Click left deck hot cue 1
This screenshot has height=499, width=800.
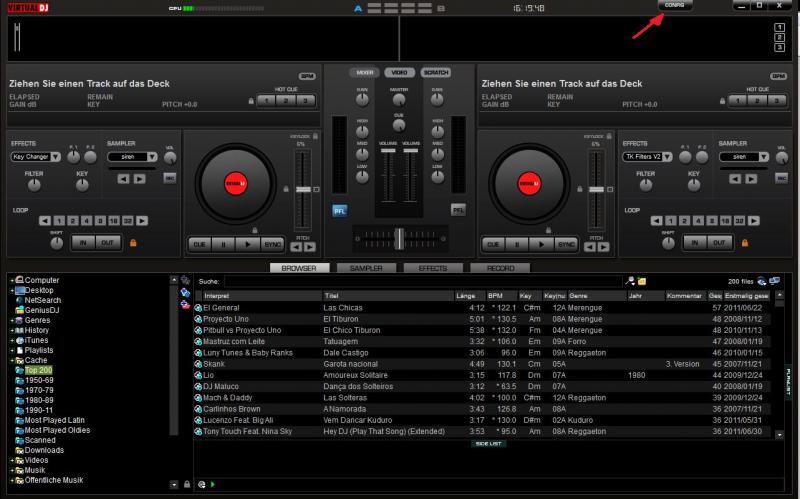coord(266,101)
